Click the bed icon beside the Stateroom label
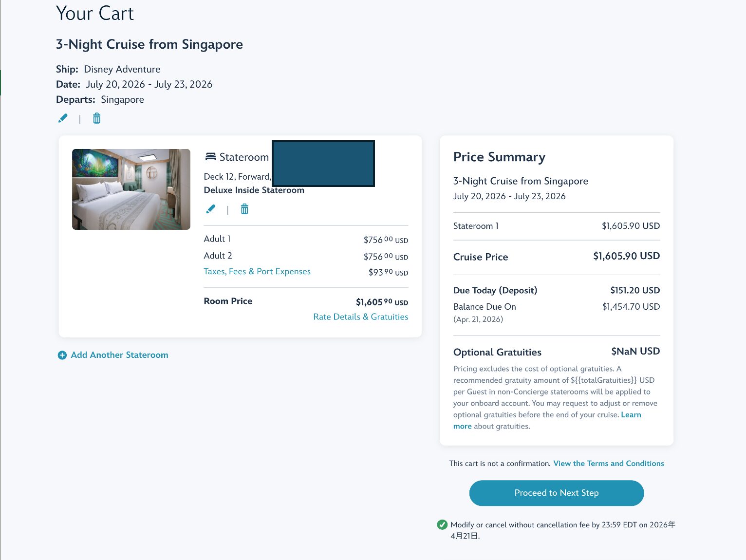 [x=210, y=157]
